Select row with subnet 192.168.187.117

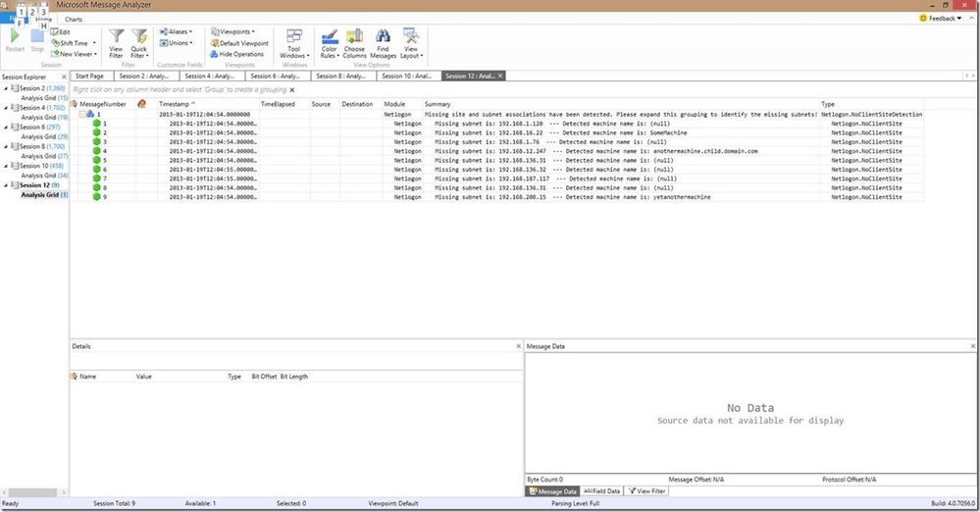pyautogui.click(x=497, y=179)
